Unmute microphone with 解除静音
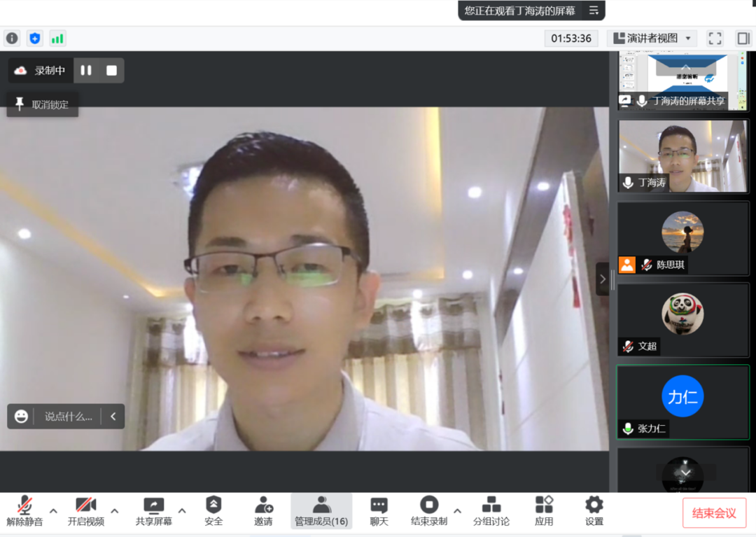Viewport: 756px width, 537px height. [x=24, y=511]
